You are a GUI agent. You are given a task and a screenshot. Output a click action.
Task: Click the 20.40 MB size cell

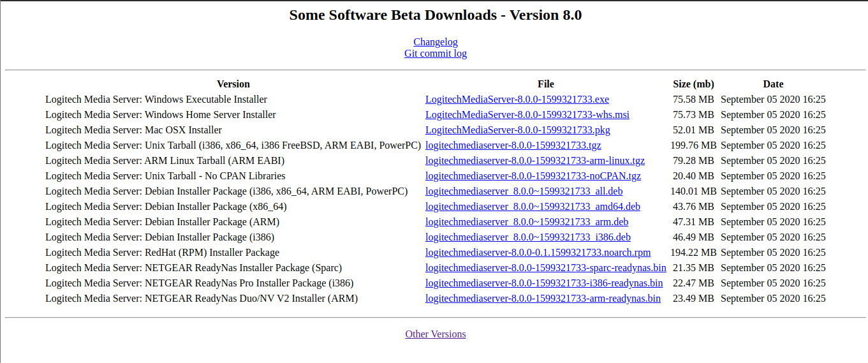click(693, 176)
